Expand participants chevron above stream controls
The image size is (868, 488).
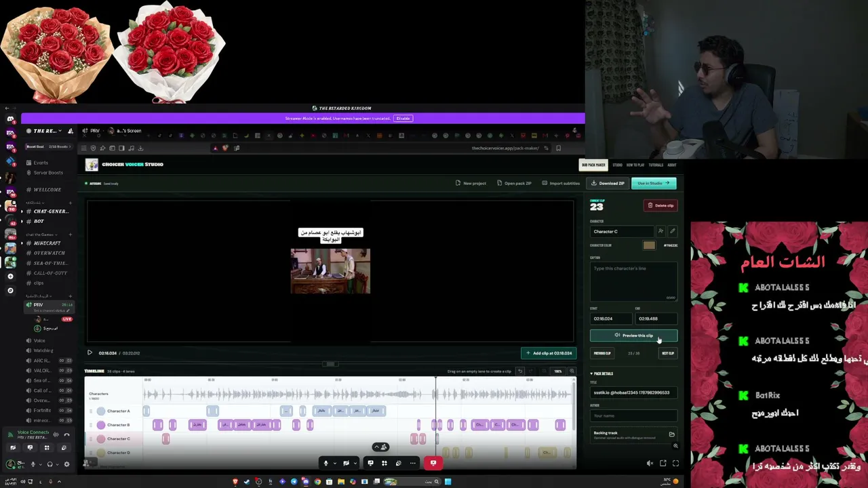(381, 447)
